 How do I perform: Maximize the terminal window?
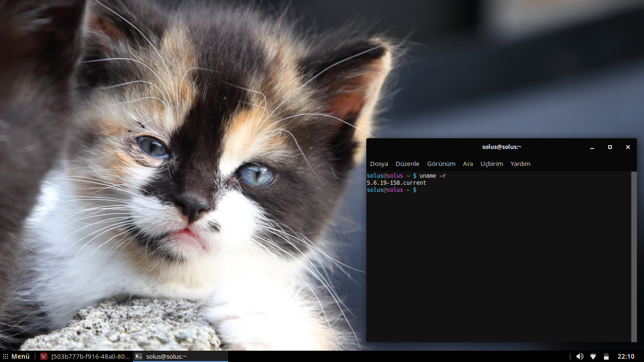(x=610, y=147)
